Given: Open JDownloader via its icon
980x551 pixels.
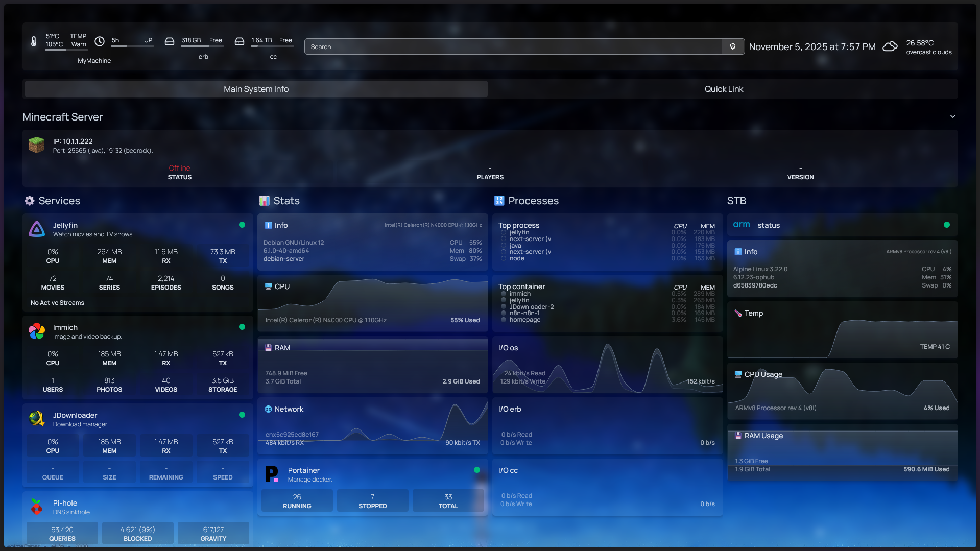Looking at the screenshot, I should click(36, 419).
